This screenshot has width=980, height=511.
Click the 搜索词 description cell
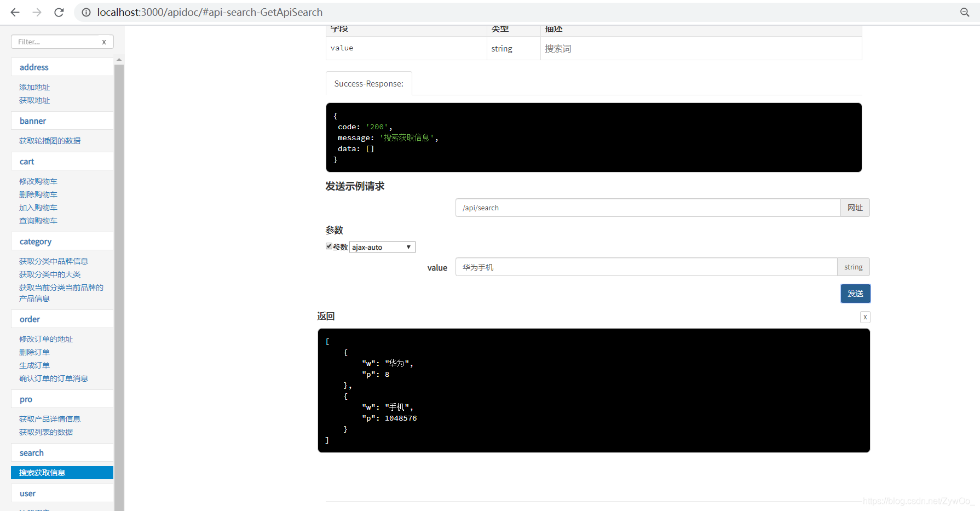[701, 48]
